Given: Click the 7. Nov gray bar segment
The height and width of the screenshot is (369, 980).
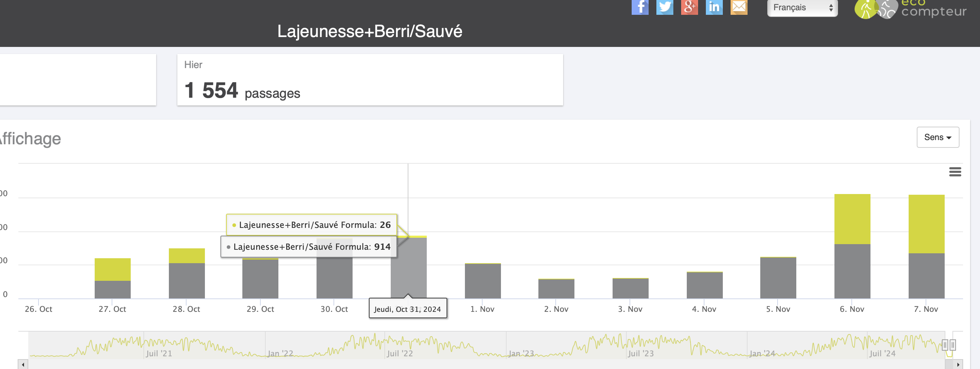Looking at the screenshot, I should pos(926,276).
